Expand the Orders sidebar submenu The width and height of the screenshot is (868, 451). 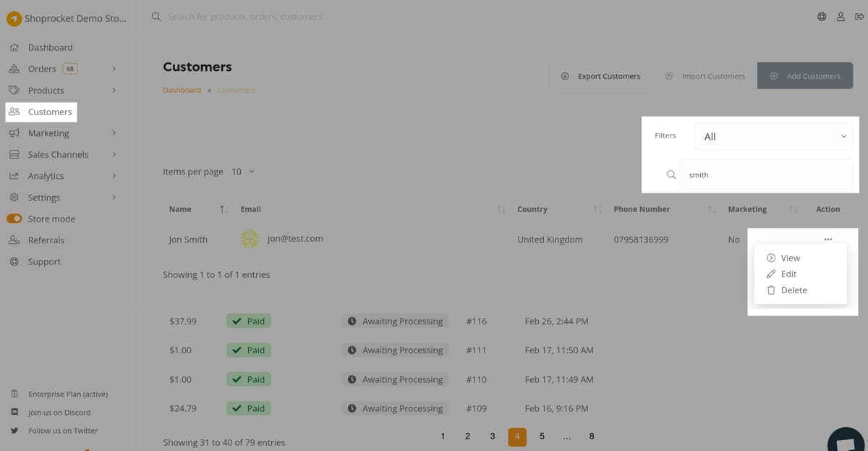click(114, 69)
